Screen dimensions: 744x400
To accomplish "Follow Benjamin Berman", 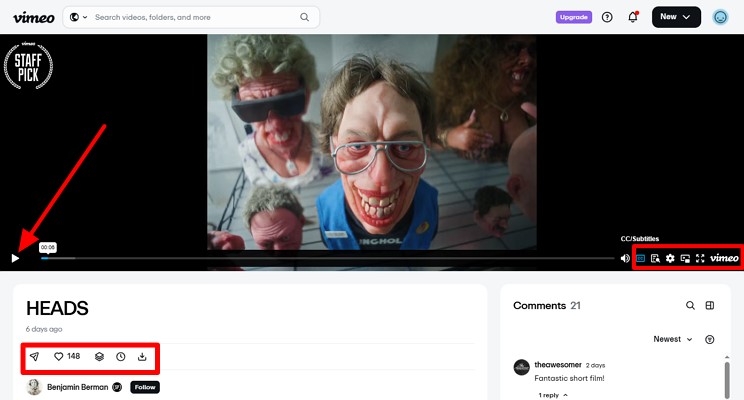I will coord(145,387).
